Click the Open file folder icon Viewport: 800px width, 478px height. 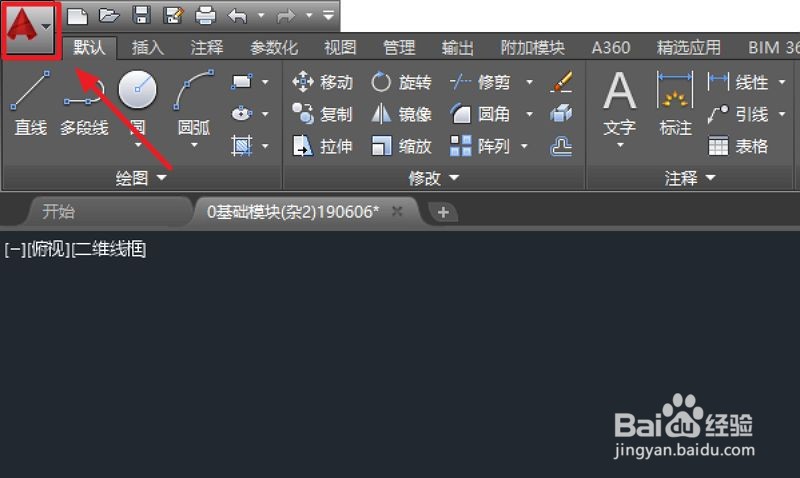(x=109, y=16)
